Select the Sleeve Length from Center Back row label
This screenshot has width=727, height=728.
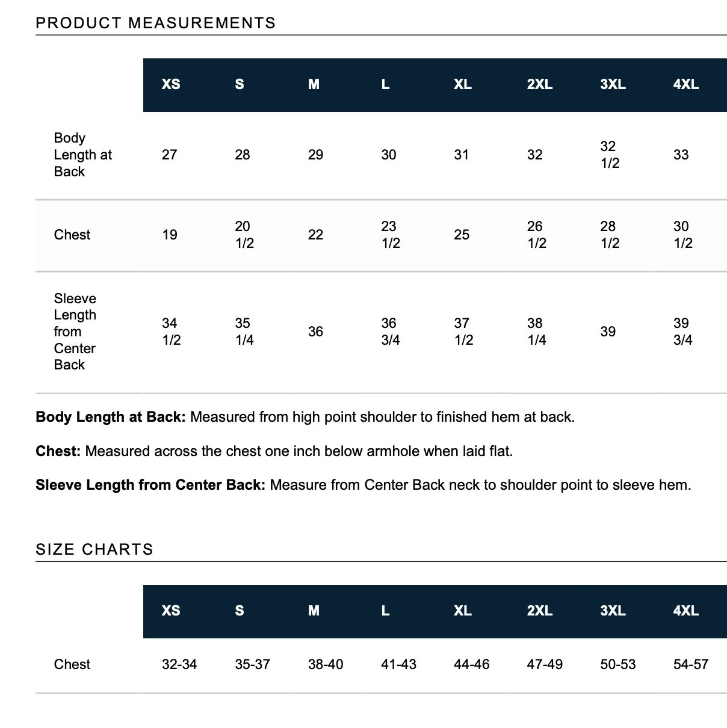pos(75,332)
